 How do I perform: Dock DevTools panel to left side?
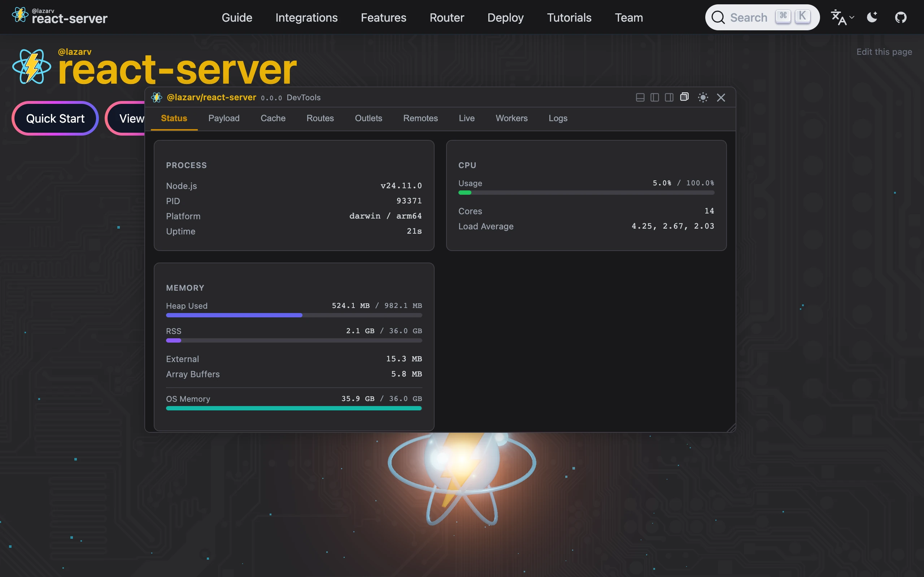[654, 98]
